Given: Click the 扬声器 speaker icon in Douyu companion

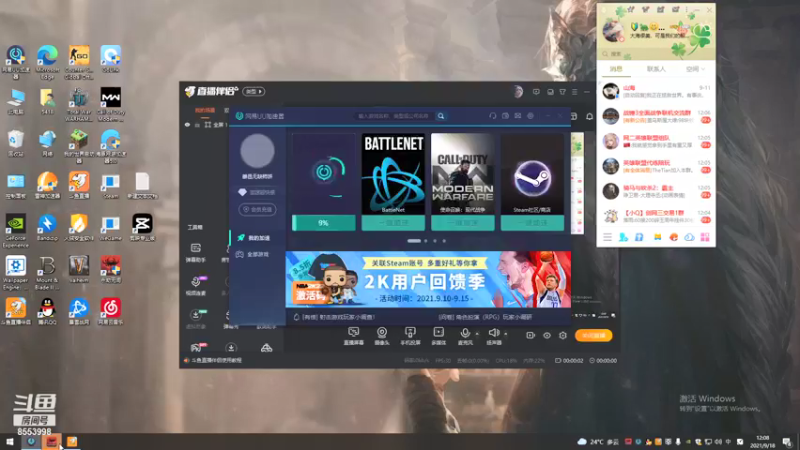Looking at the screenshot, I should click(493, 336).
